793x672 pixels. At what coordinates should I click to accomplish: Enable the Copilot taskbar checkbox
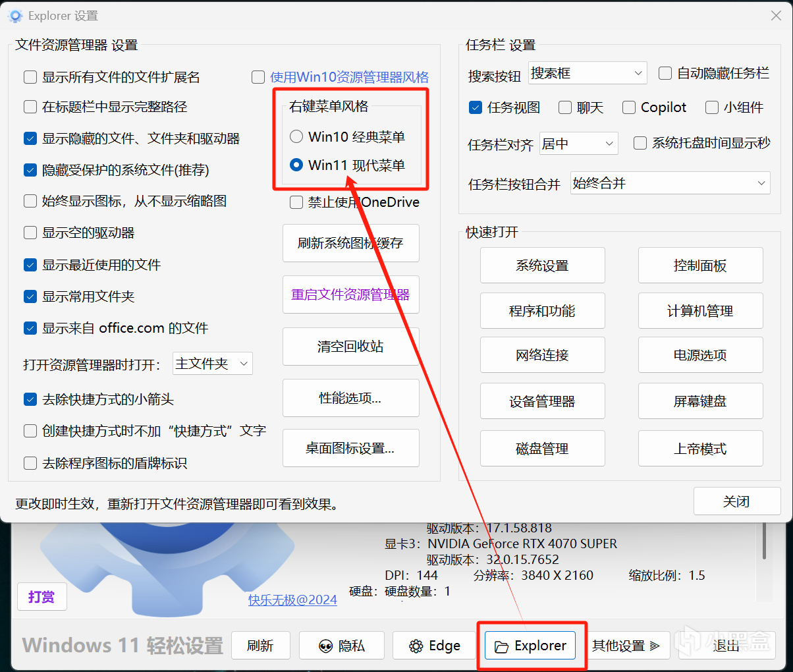point(629,107)
